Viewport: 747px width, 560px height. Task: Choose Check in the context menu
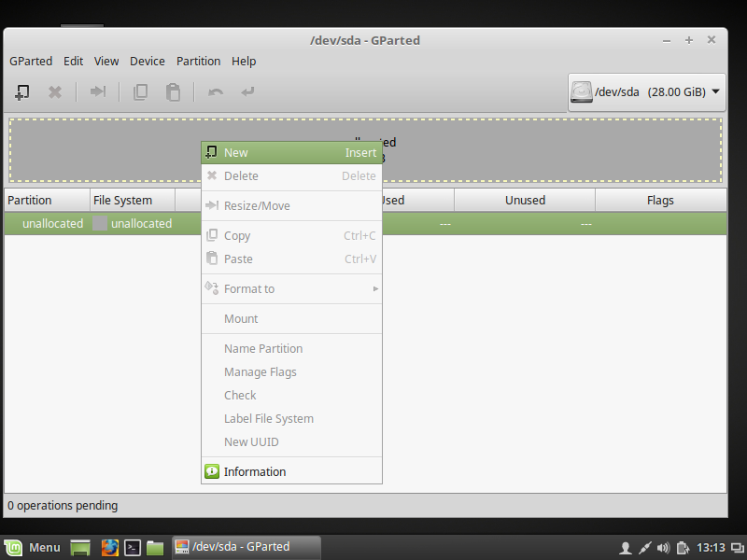coord(291,396)
